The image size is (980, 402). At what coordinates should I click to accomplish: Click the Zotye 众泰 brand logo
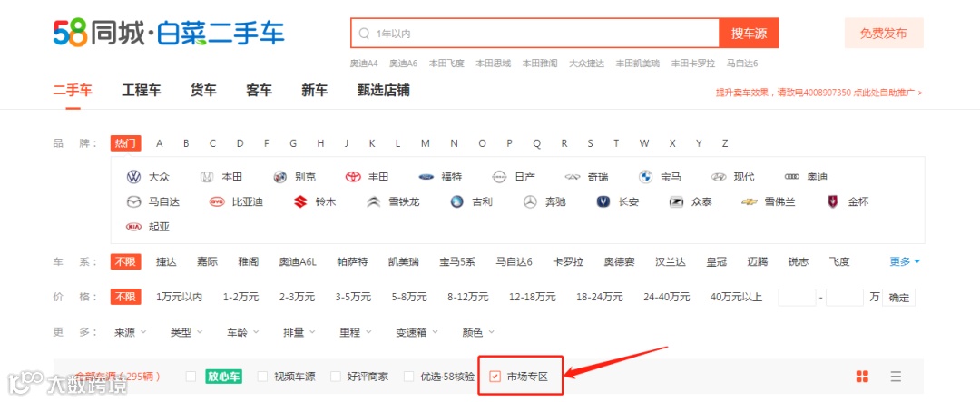676,202
